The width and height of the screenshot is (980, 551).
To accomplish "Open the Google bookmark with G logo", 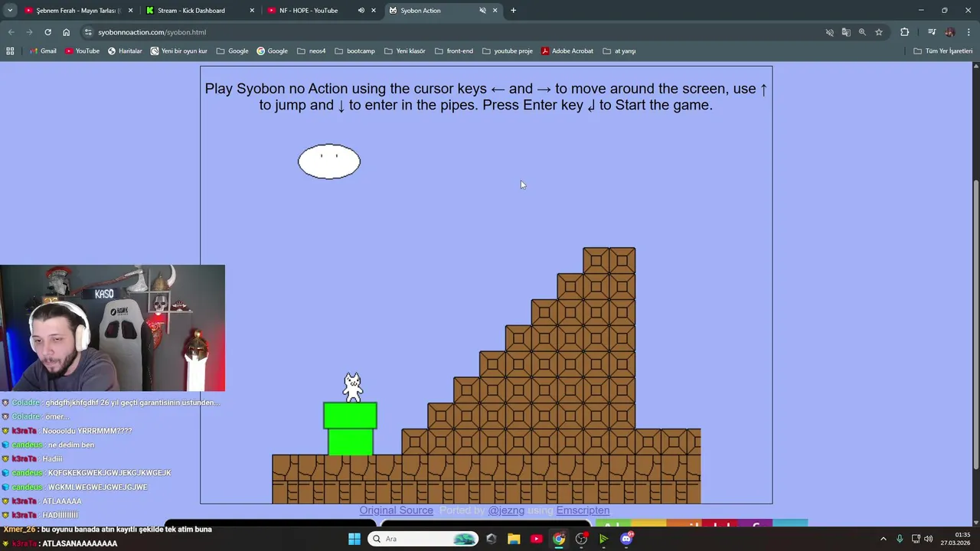I will coord(272,51).
